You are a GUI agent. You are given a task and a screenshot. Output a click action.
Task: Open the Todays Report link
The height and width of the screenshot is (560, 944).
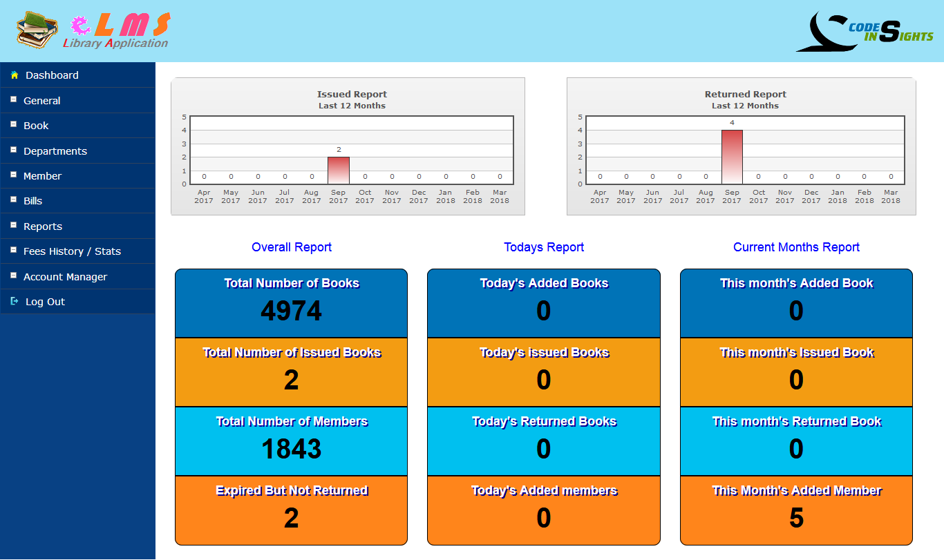(x=544, y=247)
